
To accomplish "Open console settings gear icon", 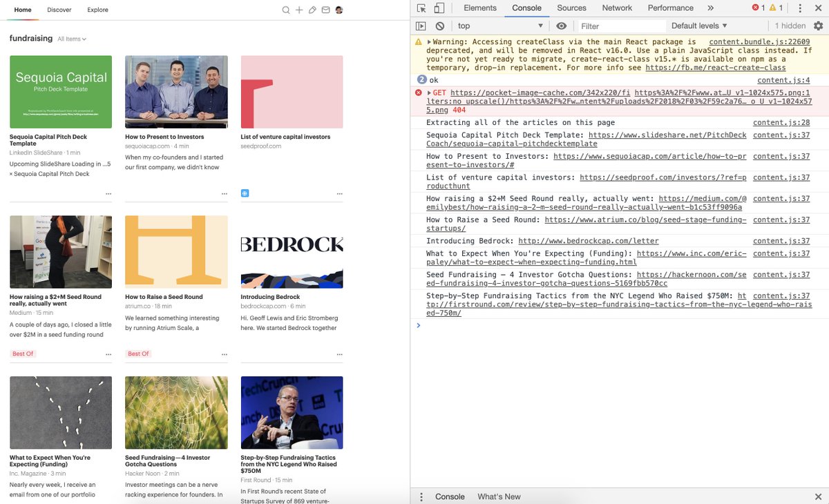I will tap(818, 26).
